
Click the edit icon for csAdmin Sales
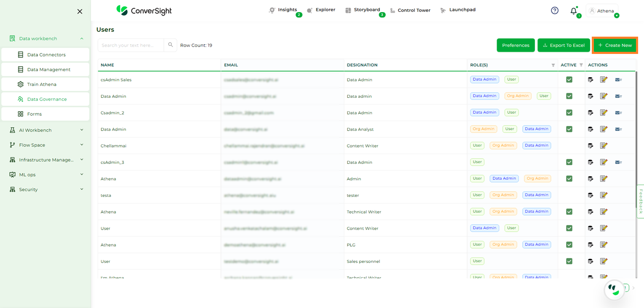click(x=604, y=80)
